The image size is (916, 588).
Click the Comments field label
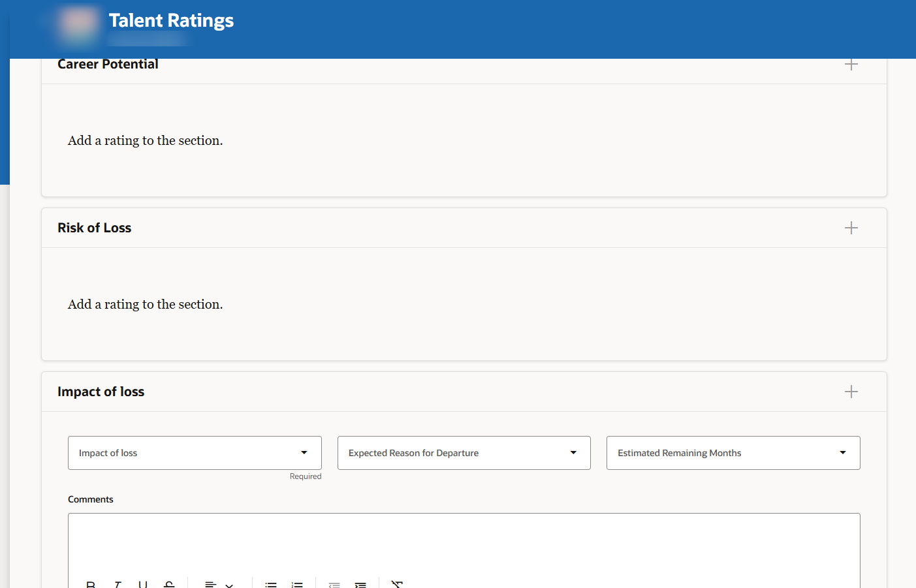pos(91,499)
